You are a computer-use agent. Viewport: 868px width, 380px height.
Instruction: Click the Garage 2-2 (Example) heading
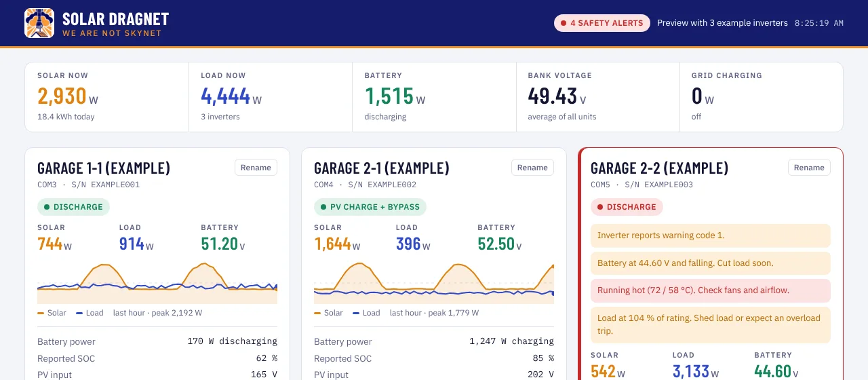click(x=659, y=168)
